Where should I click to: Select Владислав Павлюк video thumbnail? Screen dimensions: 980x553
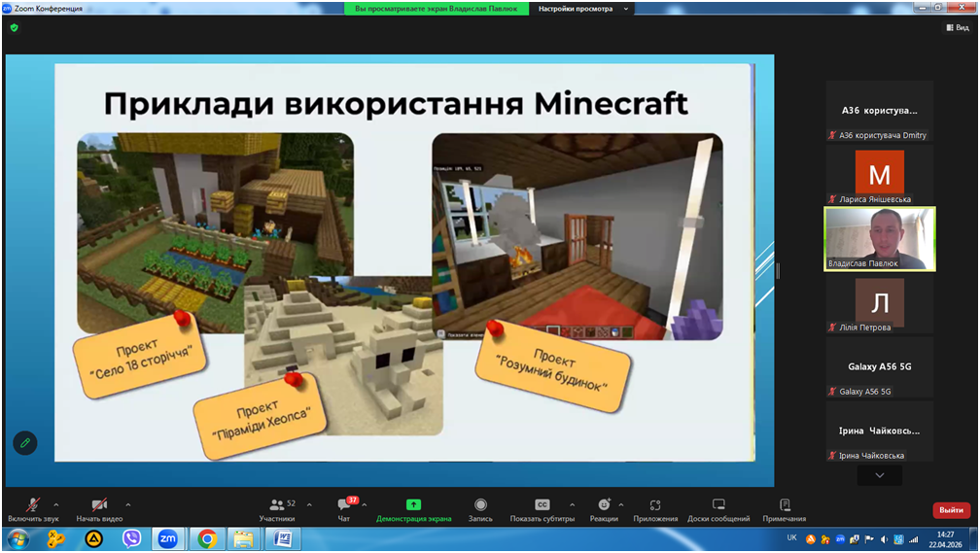click(879, 238)
